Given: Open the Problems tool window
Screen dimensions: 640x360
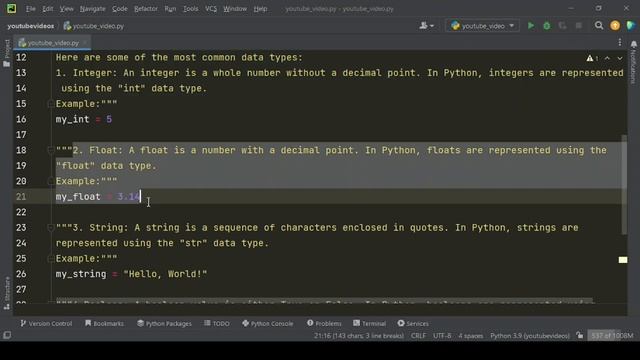Looking at the screenshot, I should click(324, 323).
